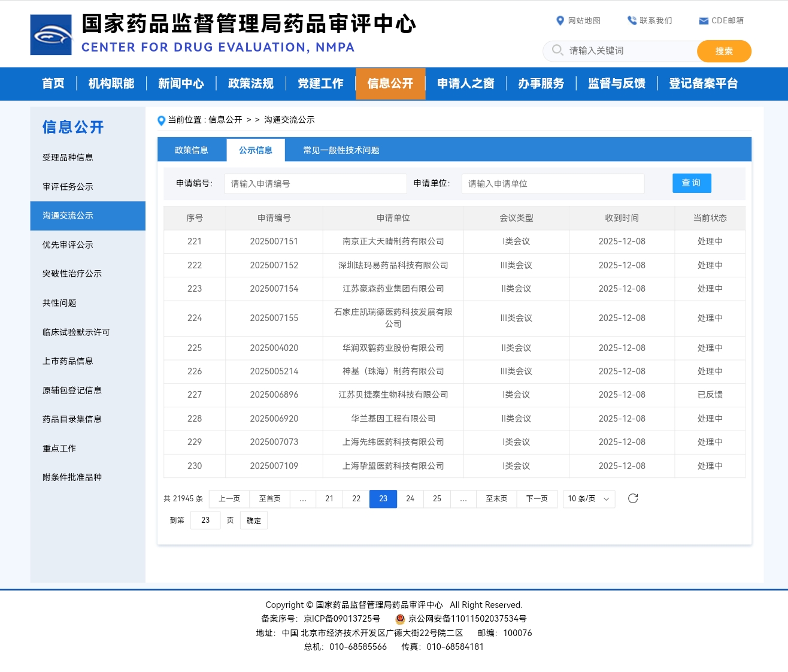This screenshot has height=672, width=788.
Task: Click the refresh icon beside pagination
Action: [632, 498]
